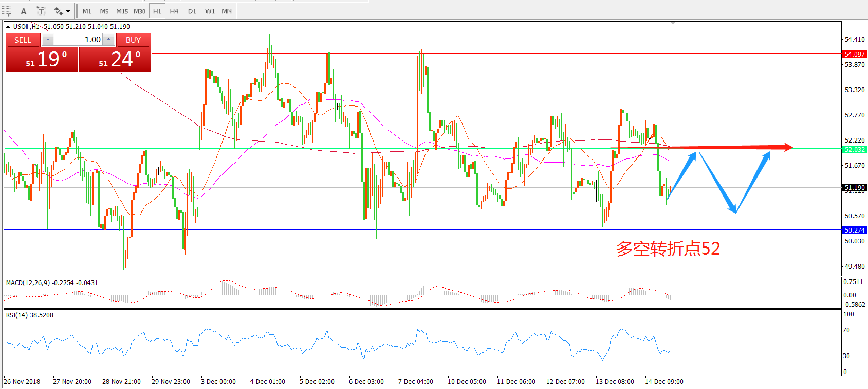Increase the lot volume with up arrow

108,40
